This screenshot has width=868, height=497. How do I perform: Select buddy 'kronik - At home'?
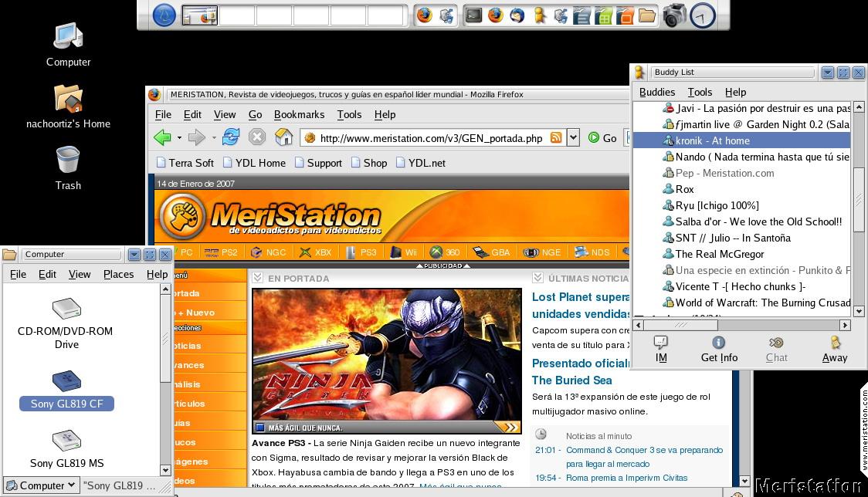(x=741, y=140)
